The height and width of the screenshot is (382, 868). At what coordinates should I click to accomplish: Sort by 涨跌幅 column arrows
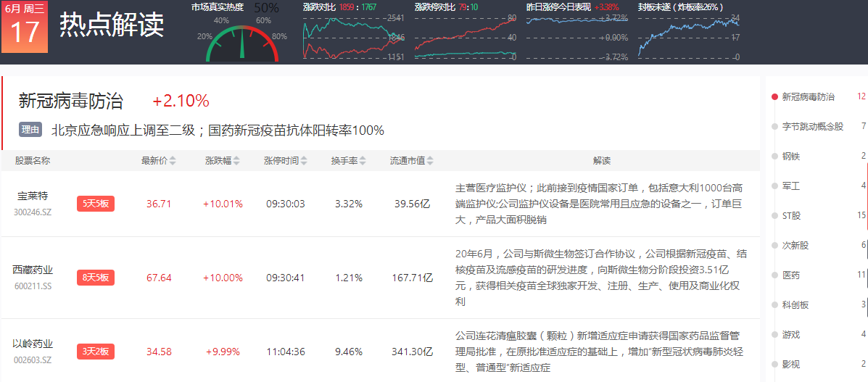coord(238,161)
